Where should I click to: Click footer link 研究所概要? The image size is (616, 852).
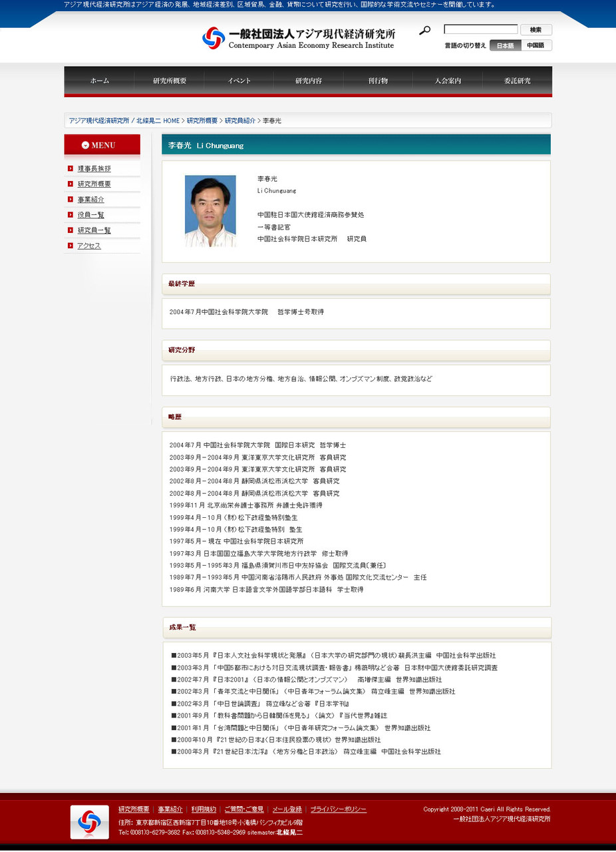tap(134, 809)
